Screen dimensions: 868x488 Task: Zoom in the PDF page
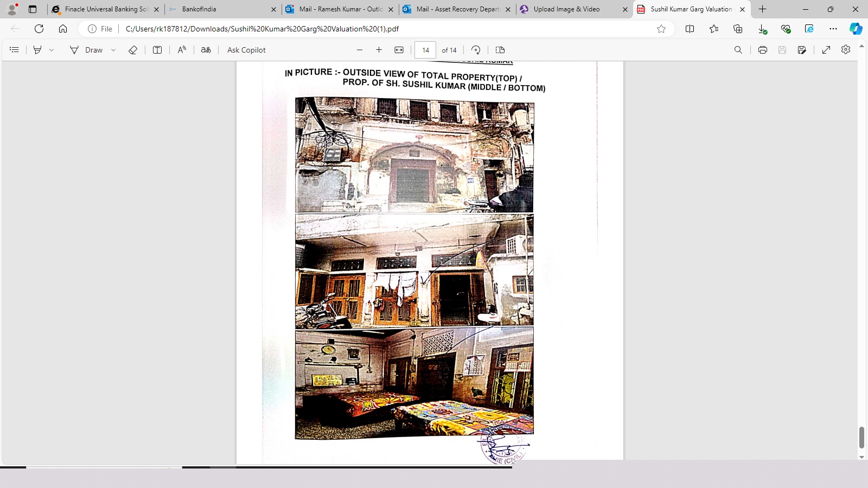coord(379,50)
